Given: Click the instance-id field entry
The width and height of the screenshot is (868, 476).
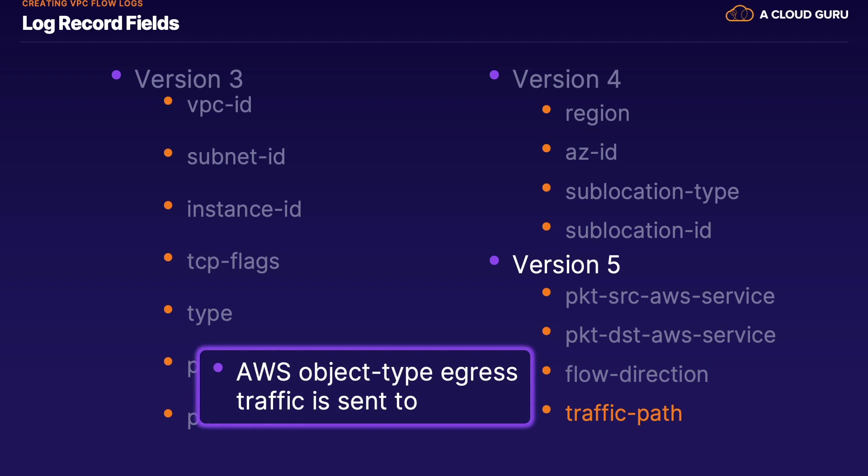Looking at the screenshot, I should point(244,209).
